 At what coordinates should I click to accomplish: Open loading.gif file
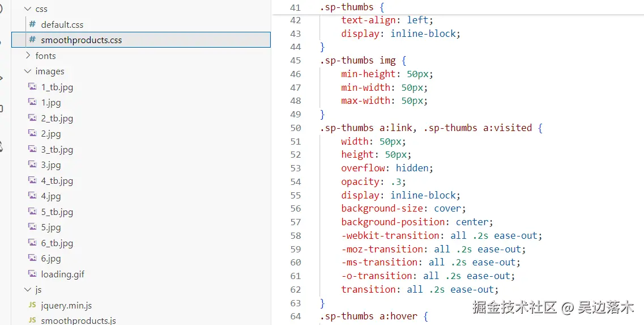pos(62,275)
